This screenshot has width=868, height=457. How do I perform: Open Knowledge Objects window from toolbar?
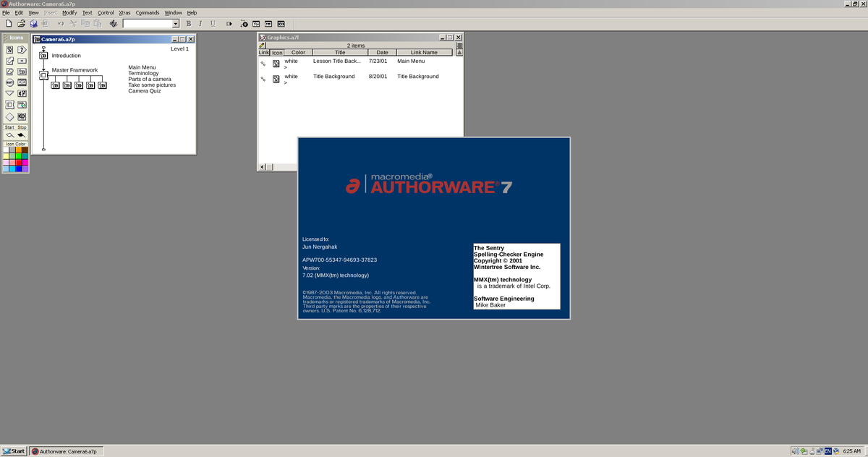point(281,23)
